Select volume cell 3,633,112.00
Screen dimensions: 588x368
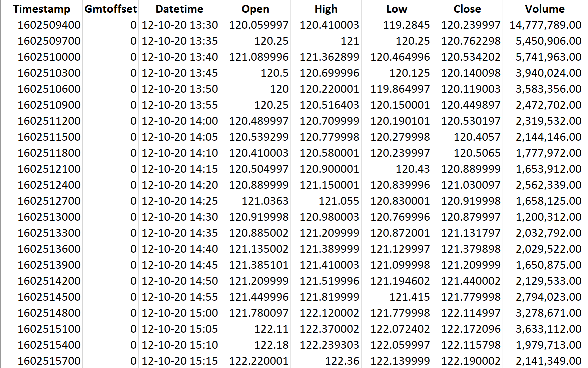(545, 329)
